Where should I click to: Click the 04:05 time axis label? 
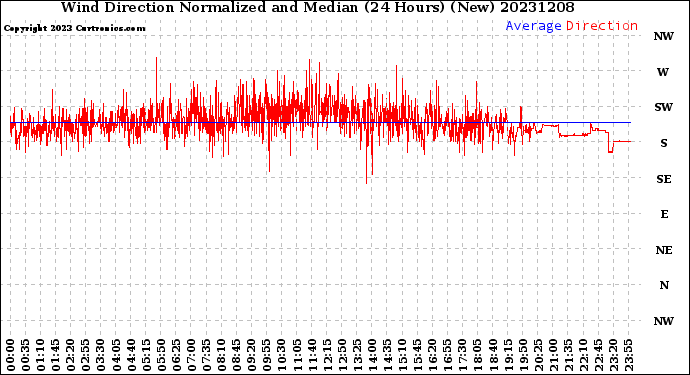(116, 355)
